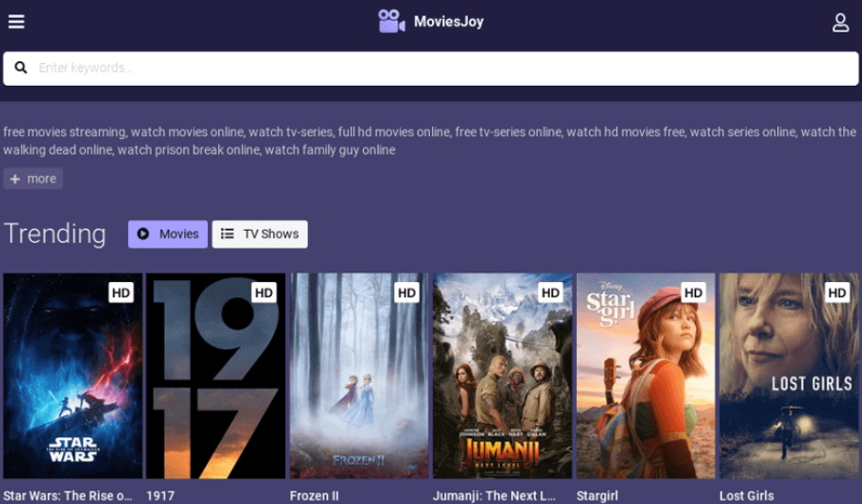
Task: Switch Trending to TV Shows tab
Action: pyautogui.click(x=259, y=233)
